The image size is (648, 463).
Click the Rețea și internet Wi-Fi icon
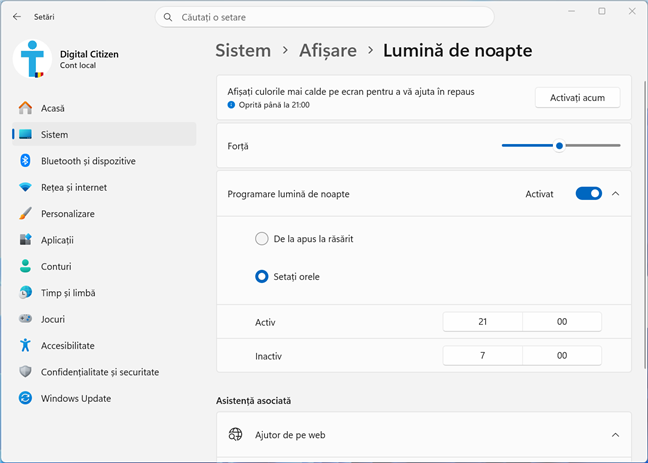(x=25, y=187)
